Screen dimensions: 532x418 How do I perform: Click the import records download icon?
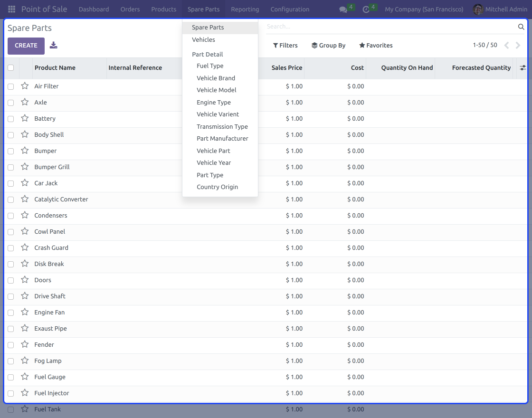[x=54, y=45]
